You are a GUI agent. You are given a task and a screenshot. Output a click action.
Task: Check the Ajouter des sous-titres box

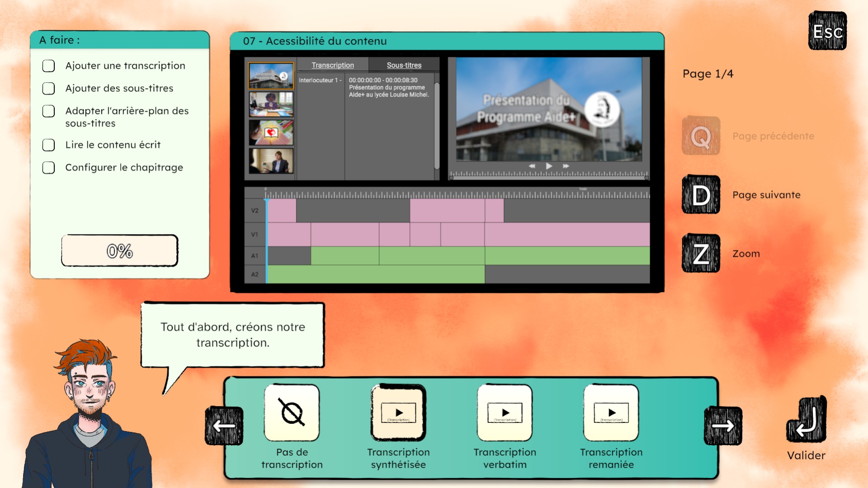click(48, 89)
